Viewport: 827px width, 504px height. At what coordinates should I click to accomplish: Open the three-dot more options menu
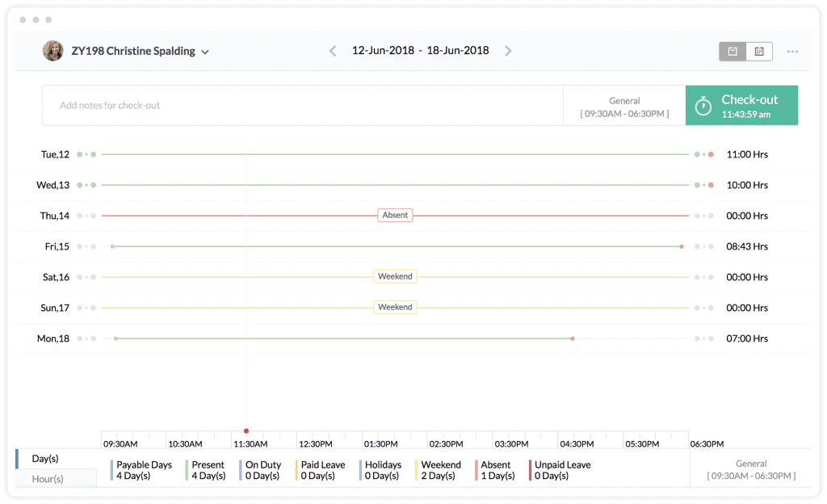[791, 50]
